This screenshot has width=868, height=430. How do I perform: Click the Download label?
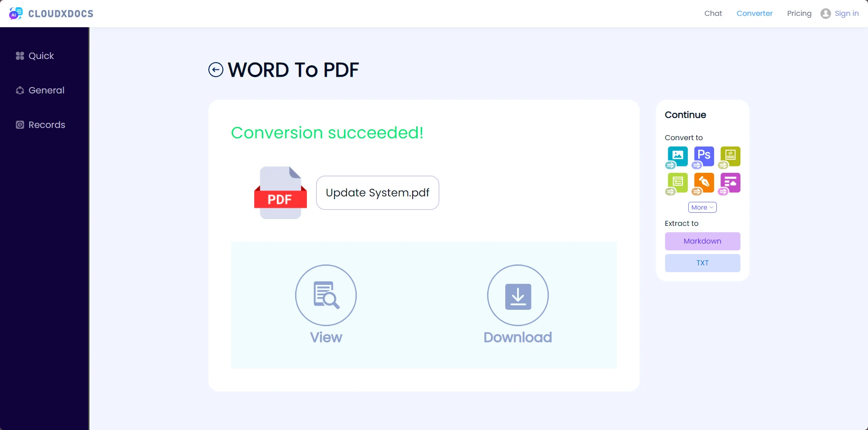pyautogui.click(x=518, y=337)
